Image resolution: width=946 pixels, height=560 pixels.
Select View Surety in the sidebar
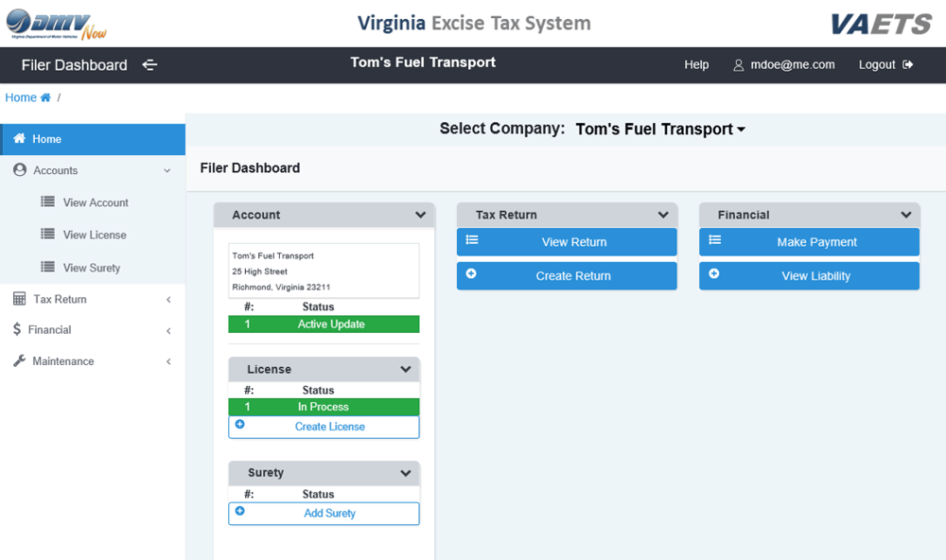point(93,268)
